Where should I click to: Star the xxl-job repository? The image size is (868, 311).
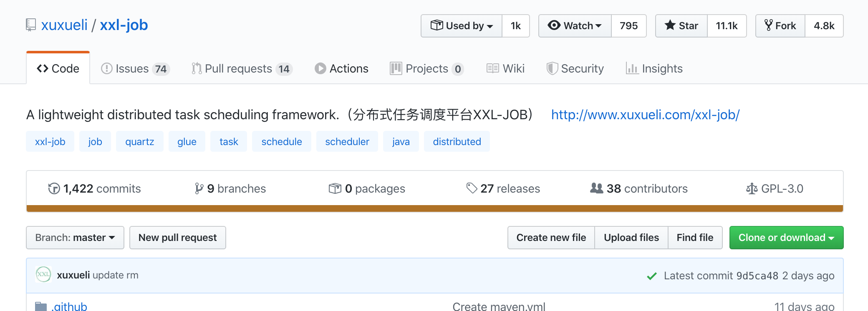click(681, 26)
